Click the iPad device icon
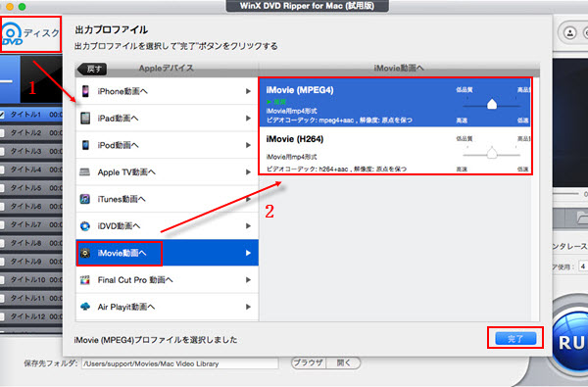Viewport: 588px width, 387px height. (85, 119)
